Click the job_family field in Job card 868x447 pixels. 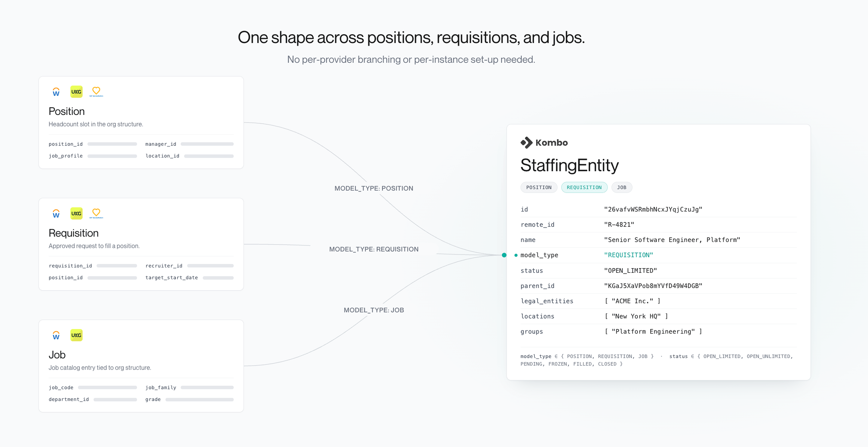(x=161, y=387)
